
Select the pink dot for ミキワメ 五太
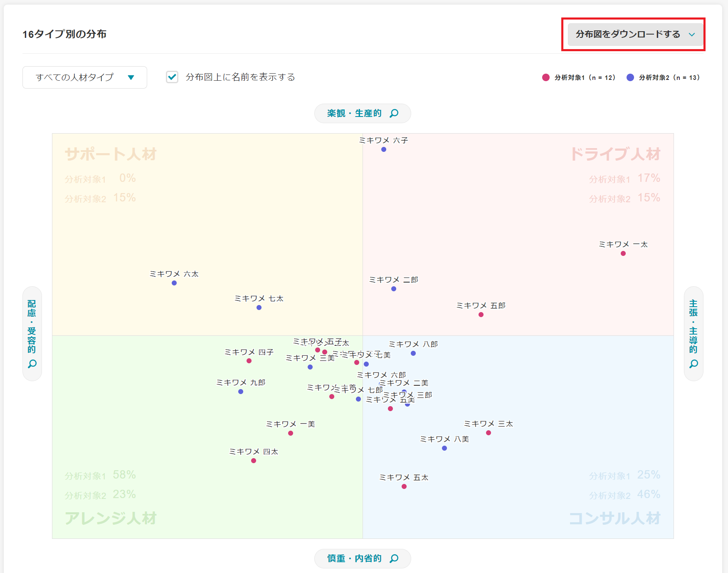coord(404,486)
